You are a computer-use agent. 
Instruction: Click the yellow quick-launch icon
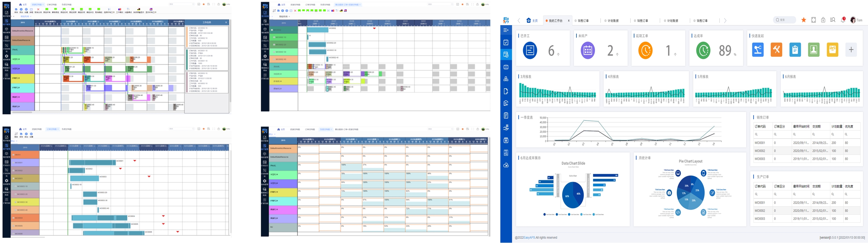tap(832, 50)
